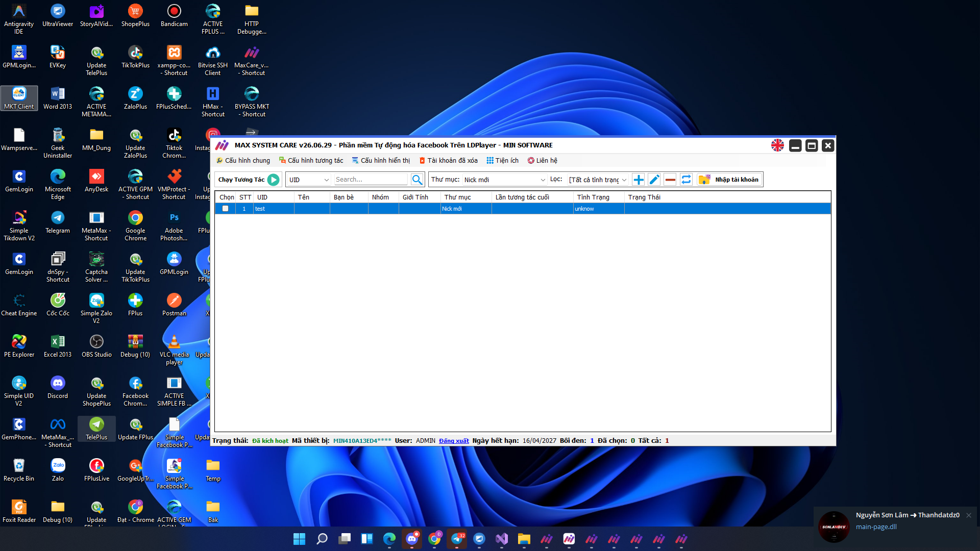Screen dimensions: 980x551
Task: Open Cốc Cốc browser desktop icon
Action: coord(58,305)
